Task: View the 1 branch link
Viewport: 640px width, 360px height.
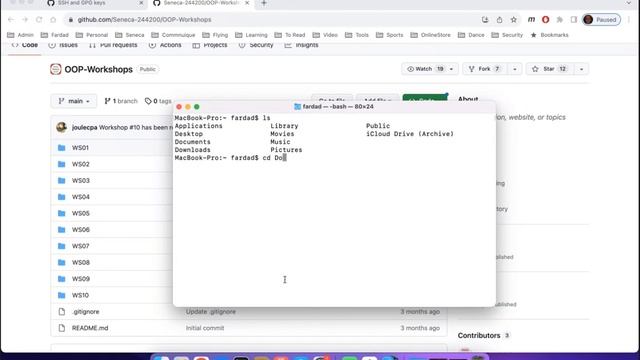Action: click(121, 101)
